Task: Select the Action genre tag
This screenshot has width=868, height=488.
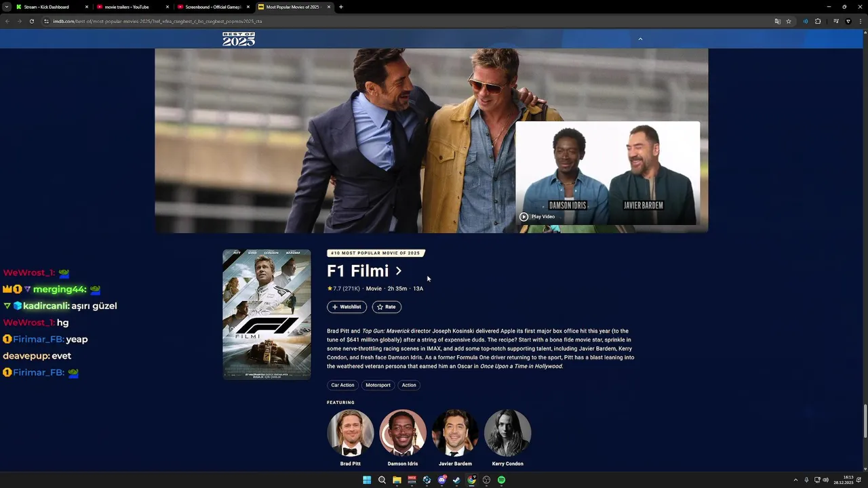Action: [x=409, y=385]
